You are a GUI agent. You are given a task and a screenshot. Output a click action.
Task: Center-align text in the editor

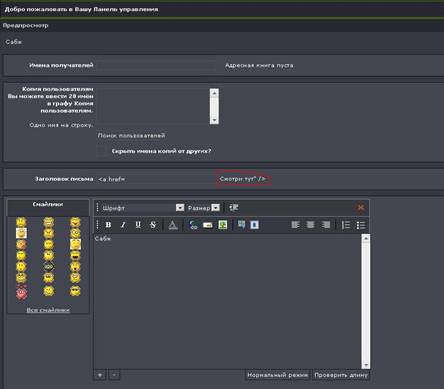pos(310,225)
